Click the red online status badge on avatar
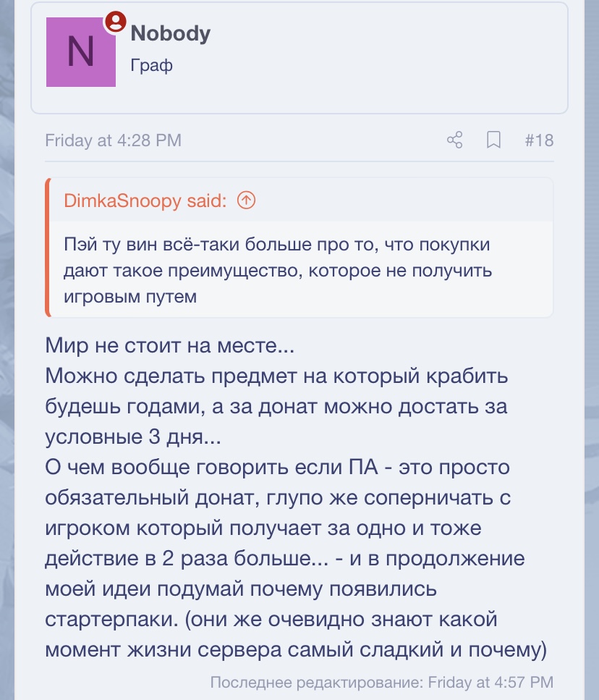Screen dimensions: 599x700 [x=114, y=22]
